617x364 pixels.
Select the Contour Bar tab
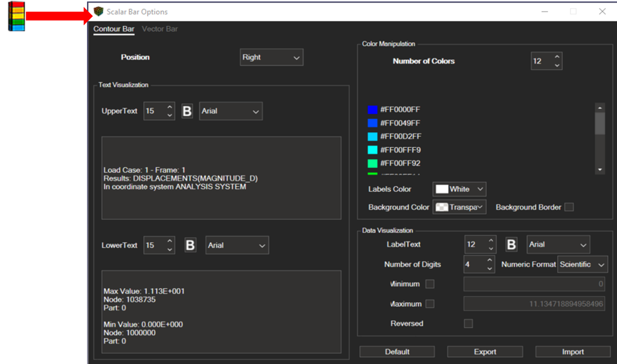pos(114,29)
